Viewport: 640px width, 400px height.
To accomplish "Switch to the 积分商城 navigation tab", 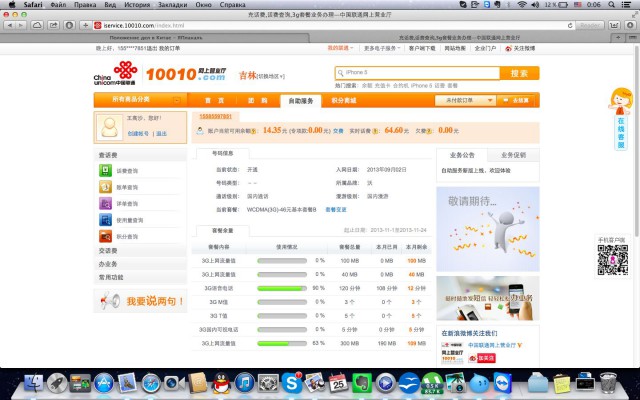I will (x=344, y=100).
